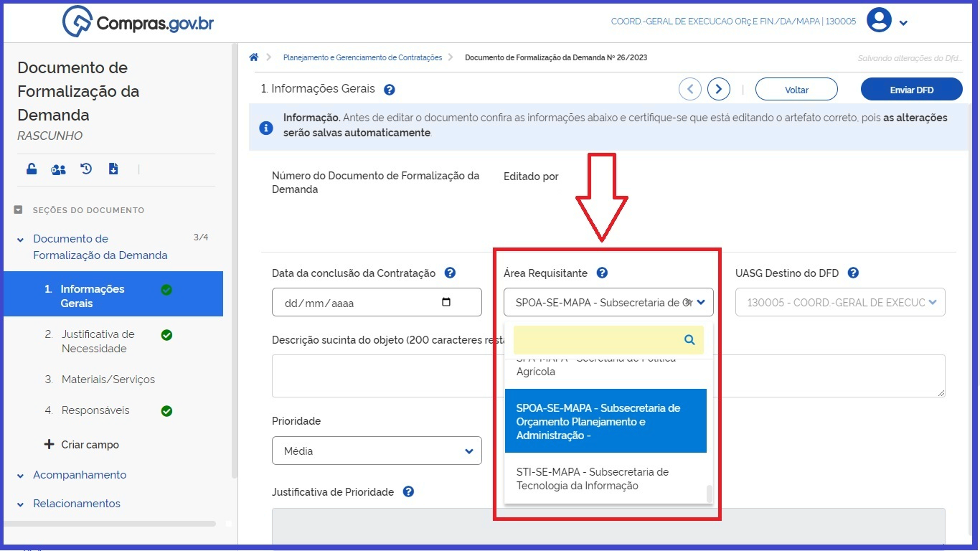Click the search magnifier in dropdown filter

[x=689, y=340]
